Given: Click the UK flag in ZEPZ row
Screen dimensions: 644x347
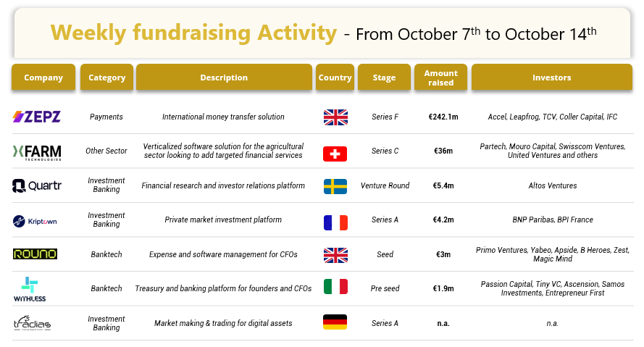Looking at the screenshot, I should [335, 117].
